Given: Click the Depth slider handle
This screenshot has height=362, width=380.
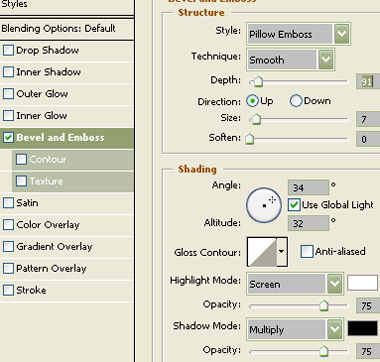Looking at the screenshot, I should [x=257, y=81].
